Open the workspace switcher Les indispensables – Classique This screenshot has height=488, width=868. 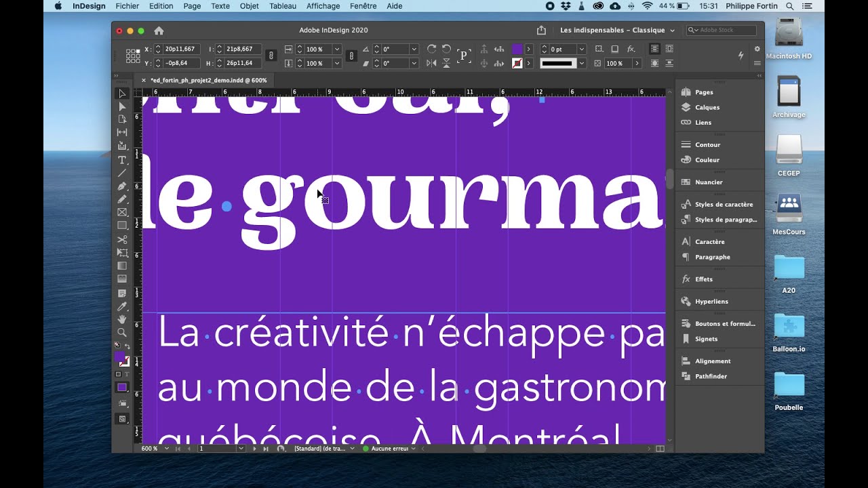[617, 30]
